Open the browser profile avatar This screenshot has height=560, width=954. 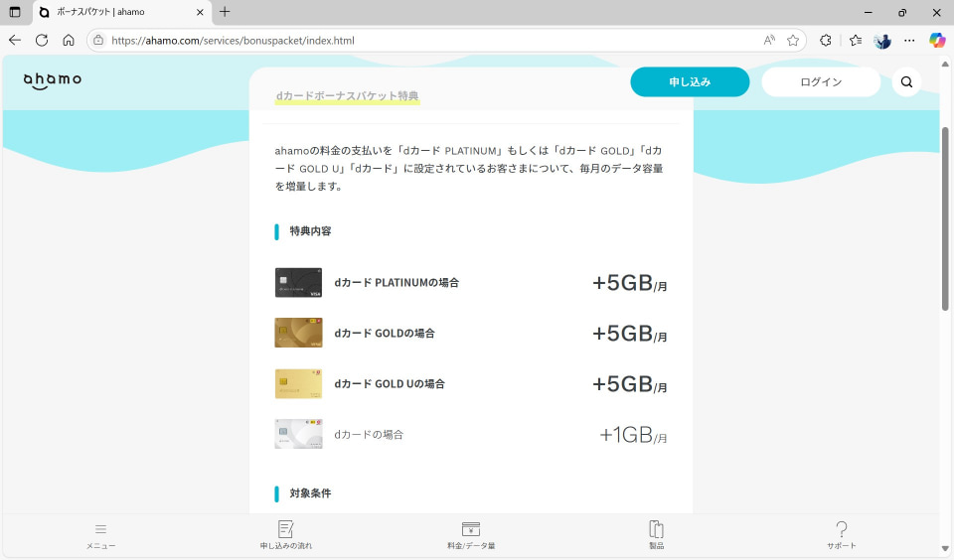pyautogui.click(x=882, y=41)
